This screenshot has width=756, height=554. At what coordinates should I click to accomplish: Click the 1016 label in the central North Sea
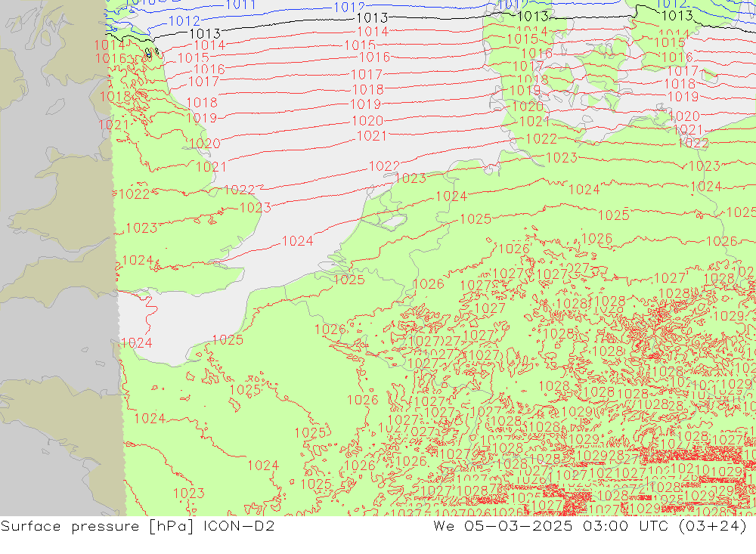[x=375, y=57]
